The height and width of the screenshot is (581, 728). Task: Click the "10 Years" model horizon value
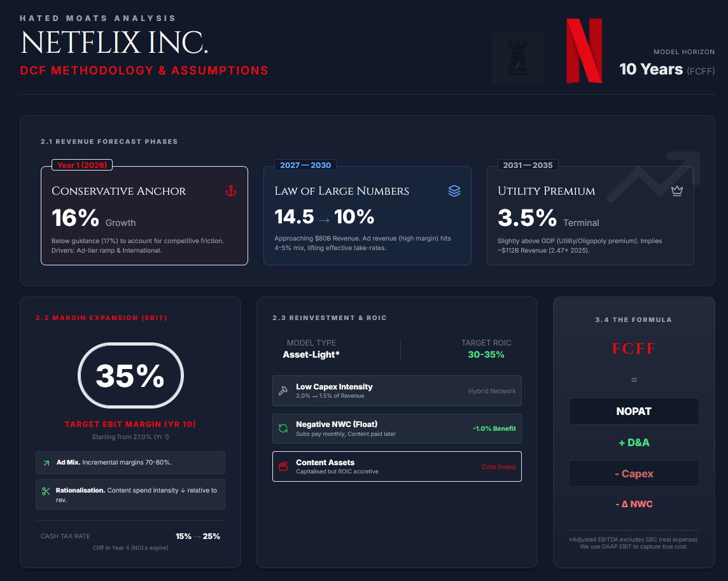651,69
